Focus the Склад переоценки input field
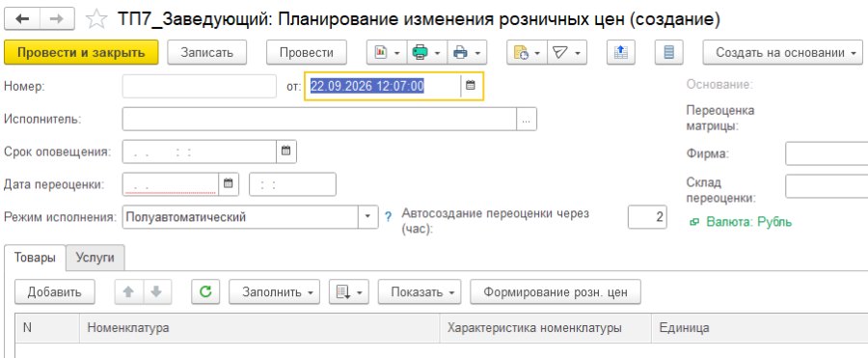 click(827, 186)
